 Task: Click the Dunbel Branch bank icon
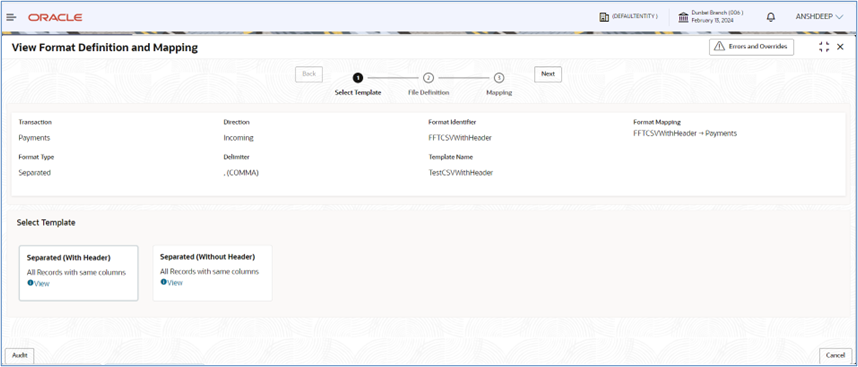point(683,17)
